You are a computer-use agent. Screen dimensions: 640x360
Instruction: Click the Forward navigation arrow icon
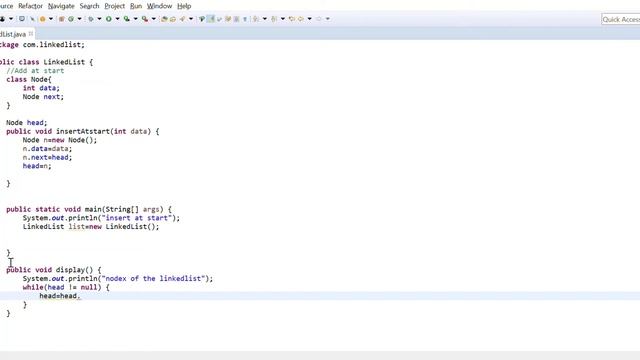point(319,19)
